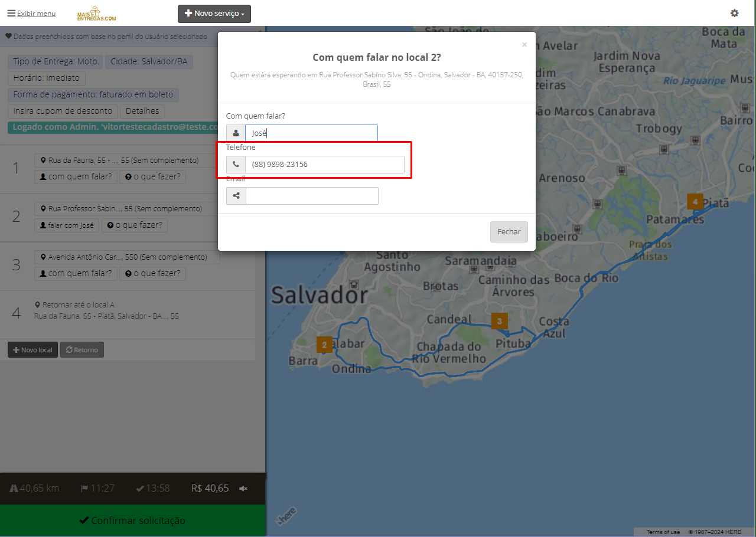
Task: Close the dialog with the X
Action: tap(524, 44)
